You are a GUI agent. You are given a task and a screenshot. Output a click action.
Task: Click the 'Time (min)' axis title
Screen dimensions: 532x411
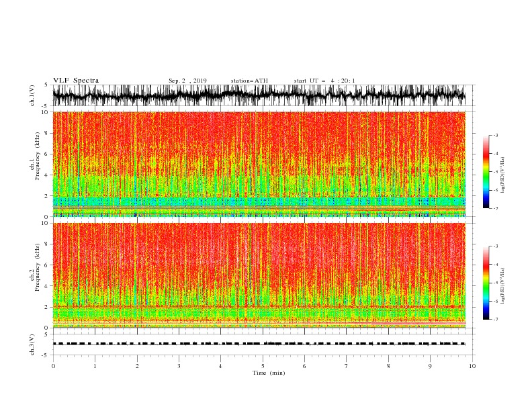(x=269, y=373)
